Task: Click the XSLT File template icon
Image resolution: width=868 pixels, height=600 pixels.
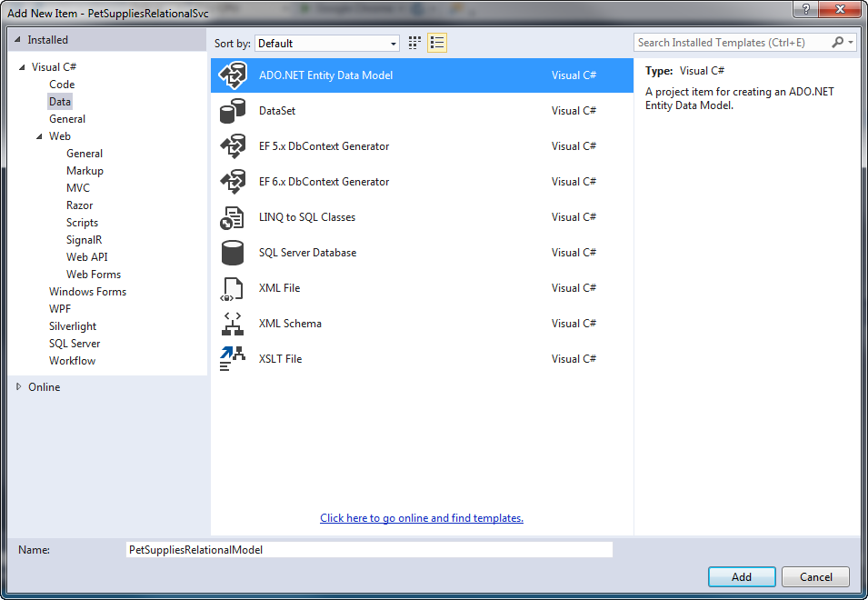Action: [x=233, y=359]
